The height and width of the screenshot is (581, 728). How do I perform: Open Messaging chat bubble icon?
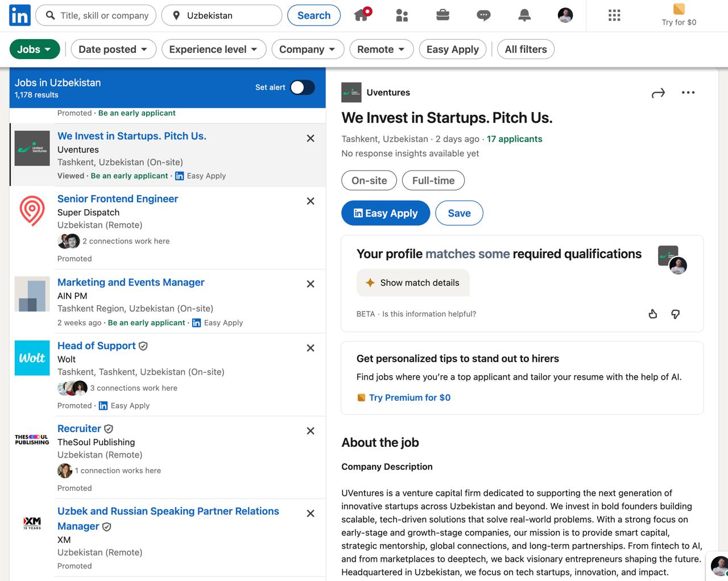coord(484,15)
